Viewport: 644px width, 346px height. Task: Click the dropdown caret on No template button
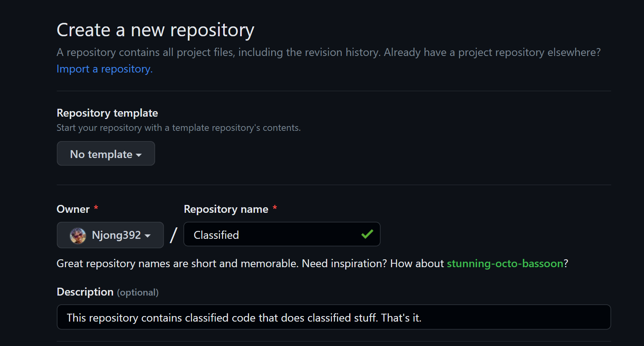[x=139, y=154]
